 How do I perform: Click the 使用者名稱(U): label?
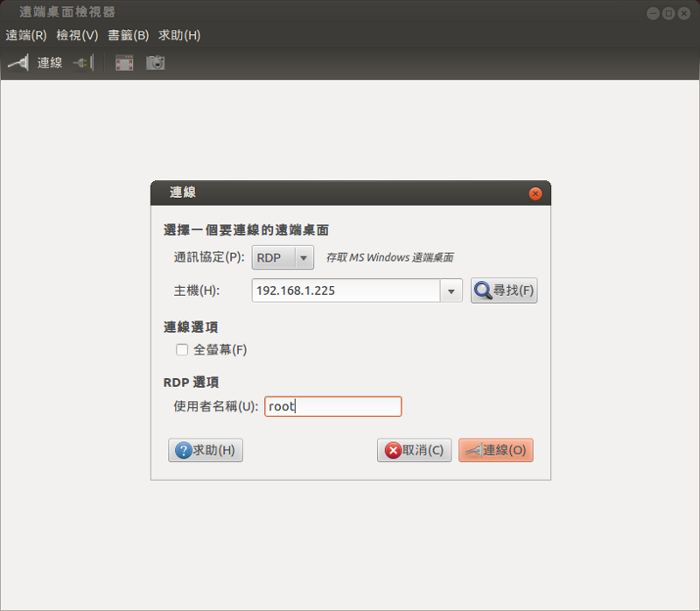coord(215,406)
